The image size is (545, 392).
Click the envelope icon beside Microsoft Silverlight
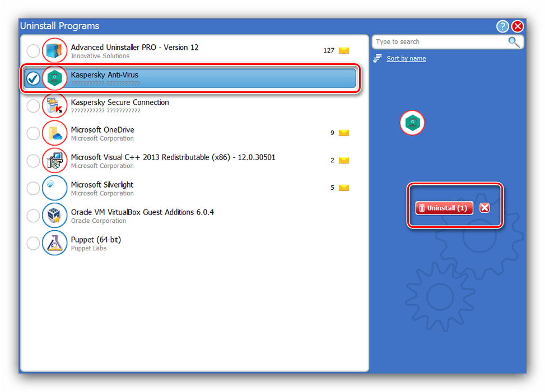344,188
